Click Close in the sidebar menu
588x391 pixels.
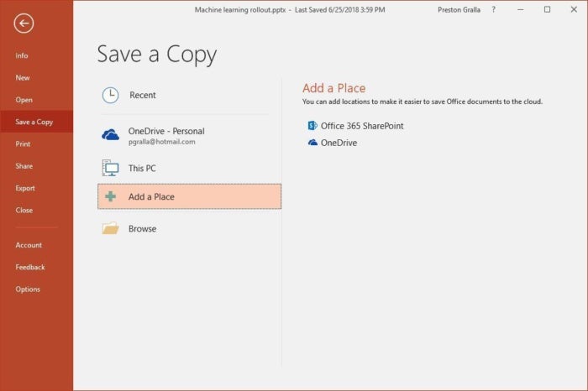(x=37, y=210)
